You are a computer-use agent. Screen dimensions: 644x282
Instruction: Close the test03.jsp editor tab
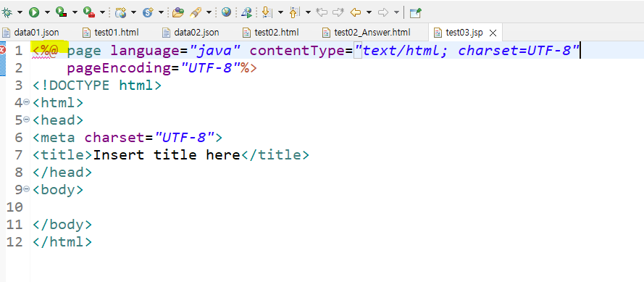point(493,33)
